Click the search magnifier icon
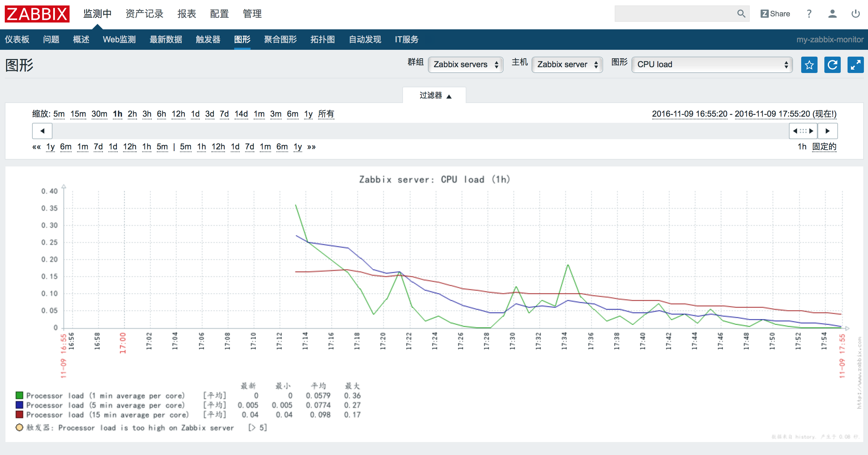This screenshot has width=868, height=455. click(x=741, y=14)
